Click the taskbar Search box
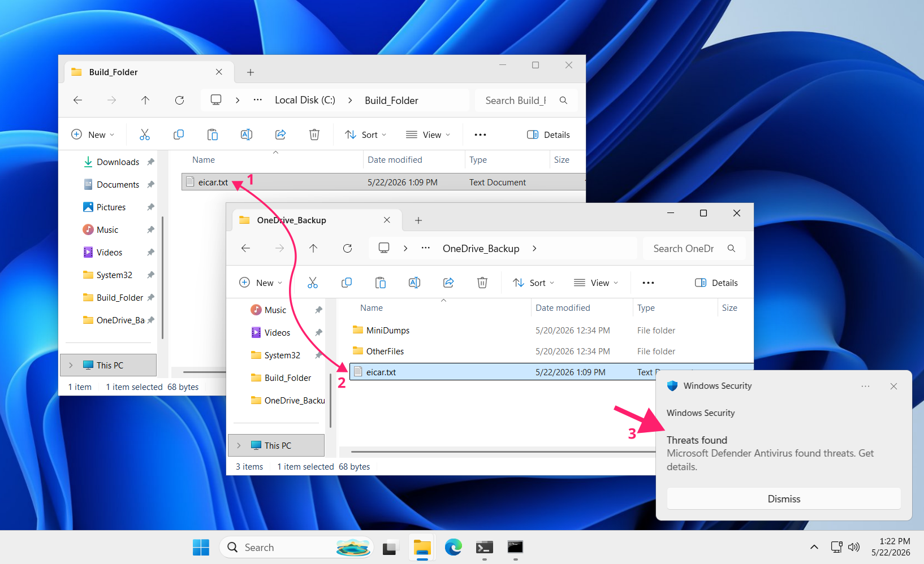The height and width of the screenshot is (564, 924). point(296,547)
